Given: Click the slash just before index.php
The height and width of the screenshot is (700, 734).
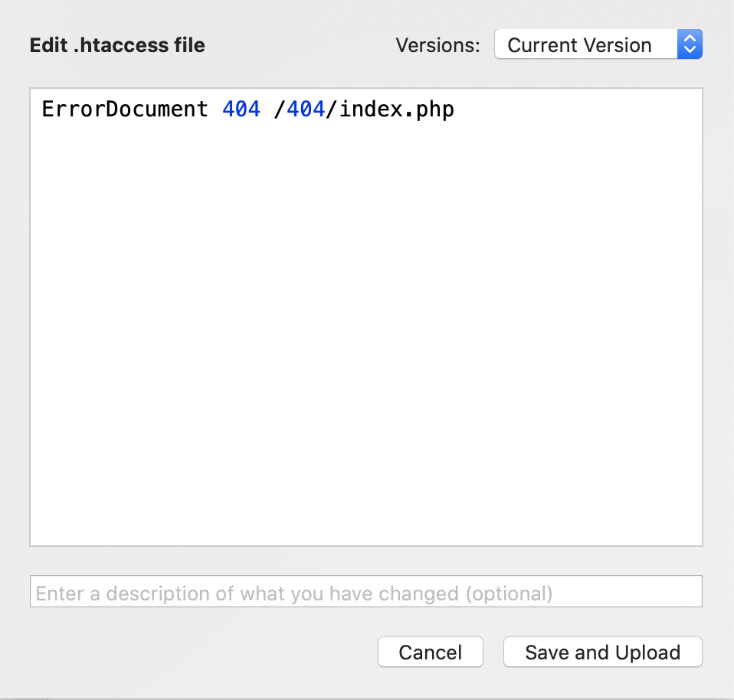Looking at the screenshot, I should tap(332, 110).
